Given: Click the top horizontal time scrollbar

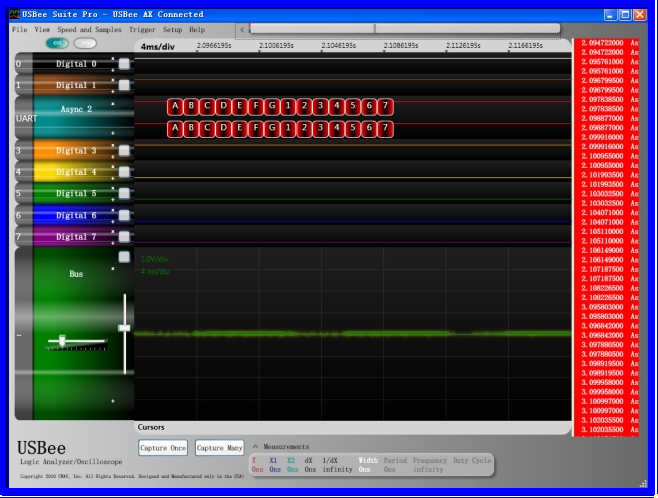Looking at the screenshot, I should [x=405, y=29].
